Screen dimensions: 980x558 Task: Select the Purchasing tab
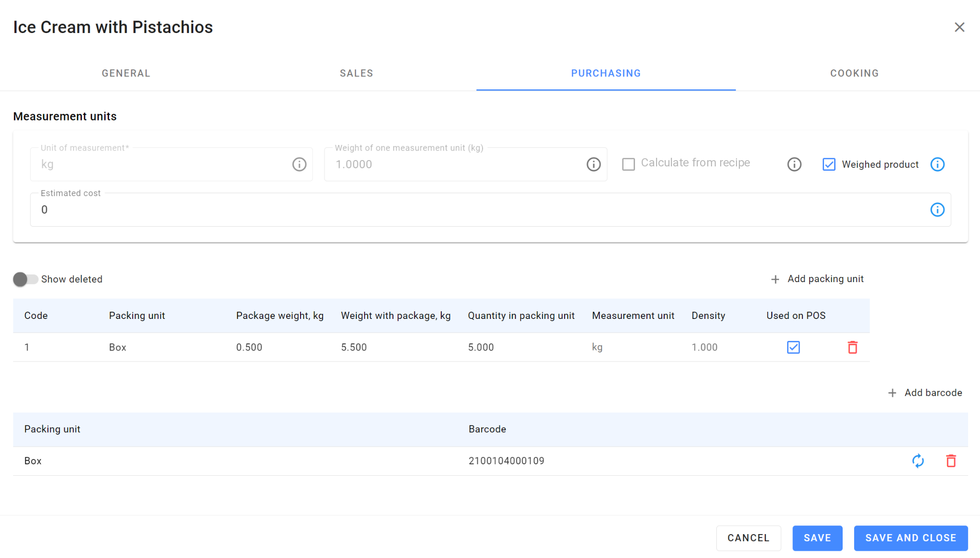pyautogui.click(x=606, y=73)
